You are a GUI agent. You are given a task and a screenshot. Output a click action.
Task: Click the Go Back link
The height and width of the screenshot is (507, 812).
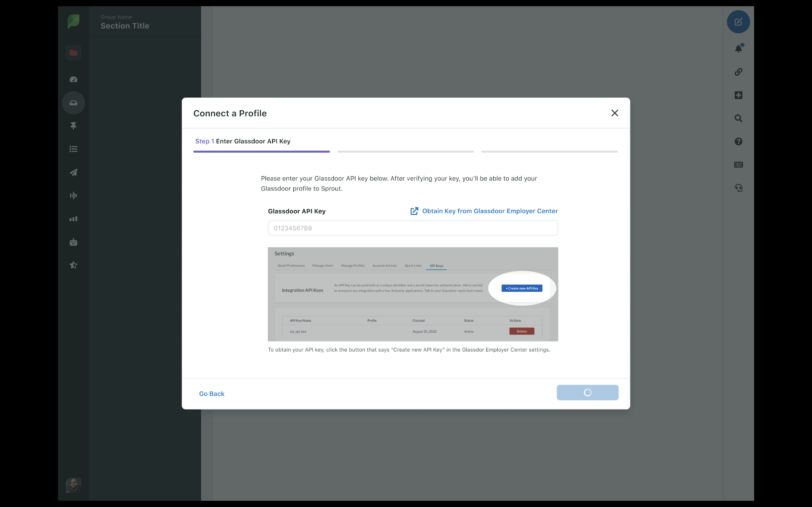pyautogui.click(x=212, y=393)
